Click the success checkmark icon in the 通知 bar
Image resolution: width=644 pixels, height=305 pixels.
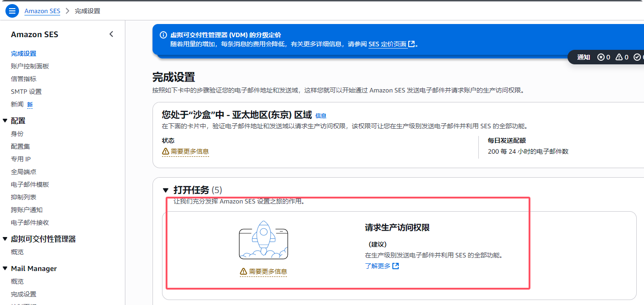638,57
